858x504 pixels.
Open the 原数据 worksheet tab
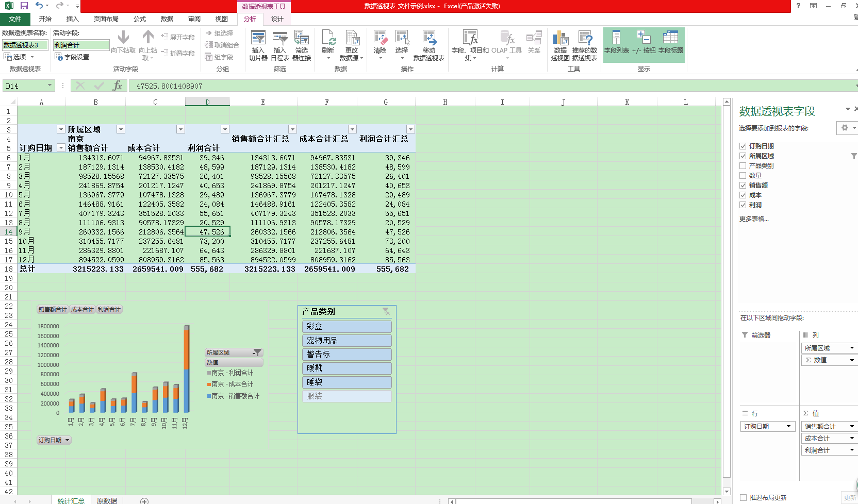[107, 500]
